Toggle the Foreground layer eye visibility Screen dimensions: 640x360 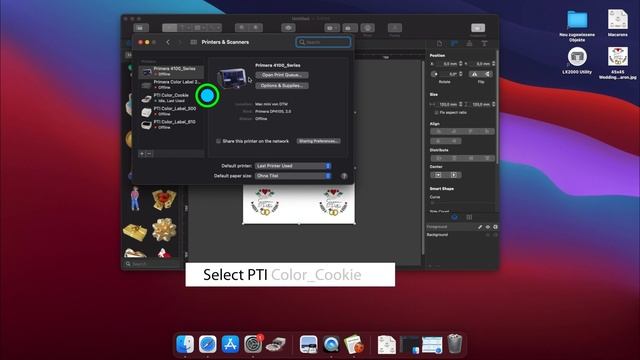click(488, 227)
